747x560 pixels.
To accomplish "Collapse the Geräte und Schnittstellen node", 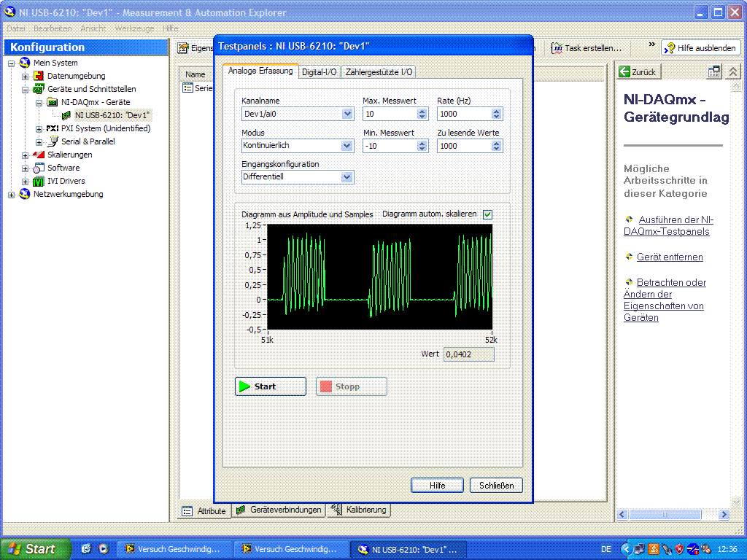I will (26, 89).
